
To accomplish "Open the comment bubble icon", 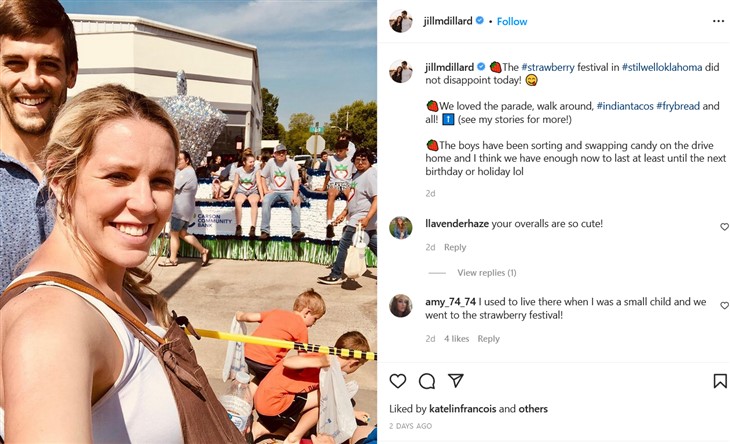I will (426, 381).
